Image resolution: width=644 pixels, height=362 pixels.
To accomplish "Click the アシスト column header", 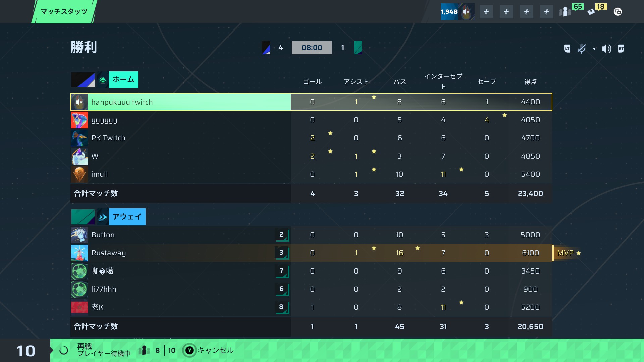I will click(x=356, y=82).
